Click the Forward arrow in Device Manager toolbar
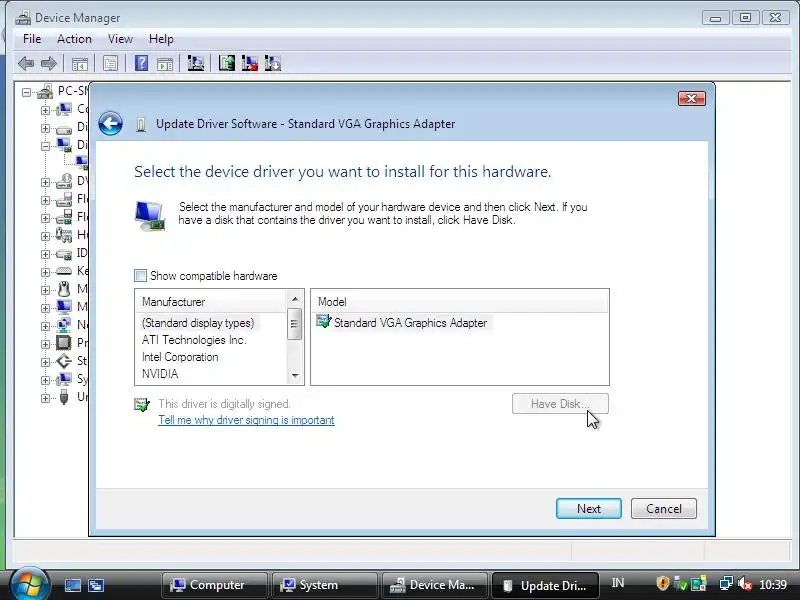The height and width of the screenshot is (600, 800). [49, 64]
